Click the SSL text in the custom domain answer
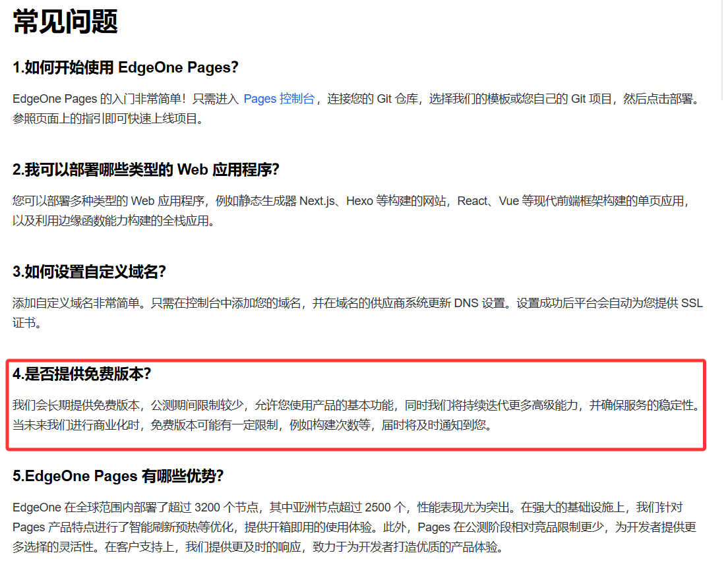Viewport: 728px width, 580px height. 692,303
